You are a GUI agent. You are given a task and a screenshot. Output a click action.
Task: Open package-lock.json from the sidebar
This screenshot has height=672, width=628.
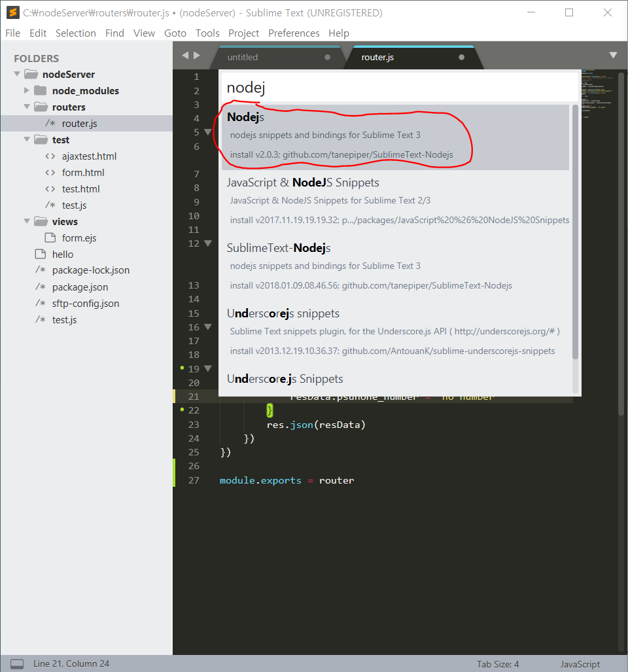91,270
